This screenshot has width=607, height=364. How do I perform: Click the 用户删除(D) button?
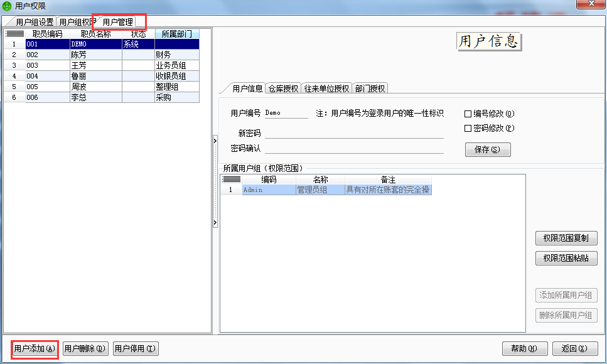pos(85,348)
